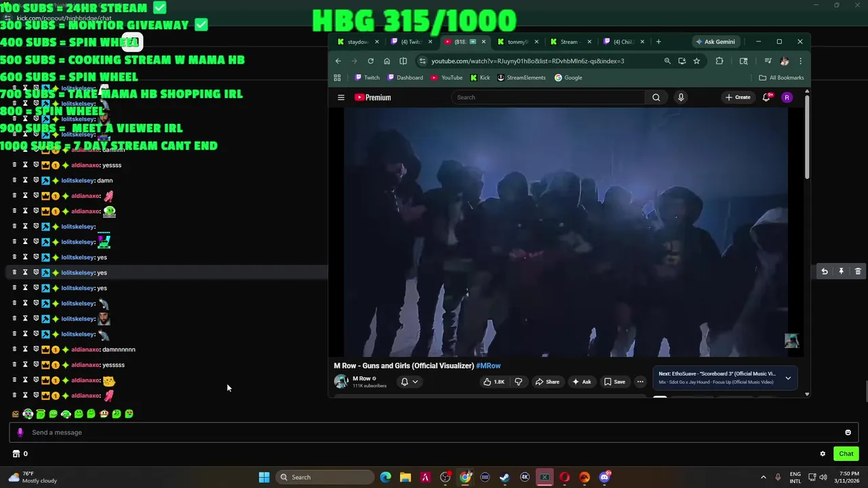
Task: Open File Explorer from taskbar
Action: [405, 477]
